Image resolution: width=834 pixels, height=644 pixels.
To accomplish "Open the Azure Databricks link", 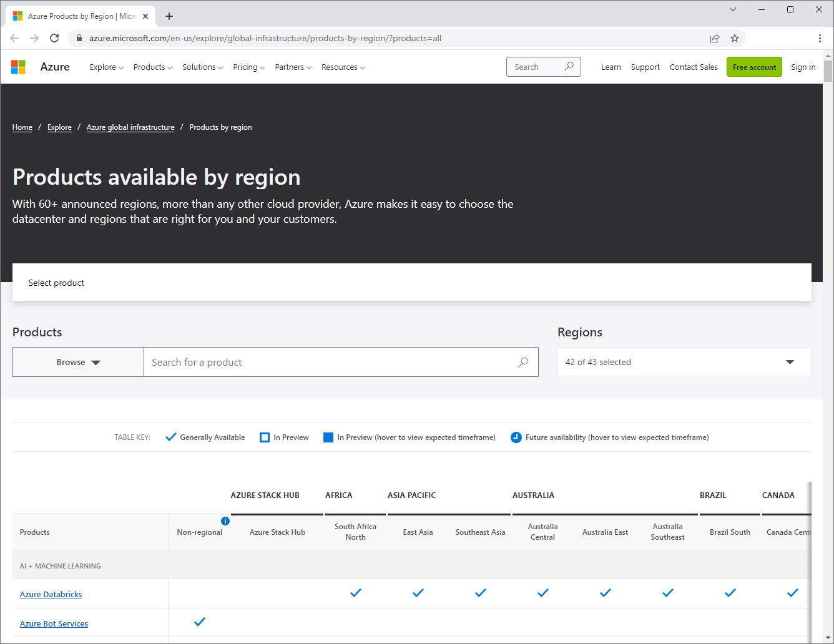I will [51, 594].
